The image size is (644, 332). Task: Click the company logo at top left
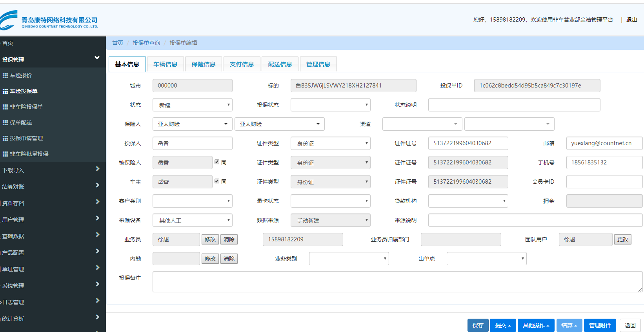tap(49, 20)
